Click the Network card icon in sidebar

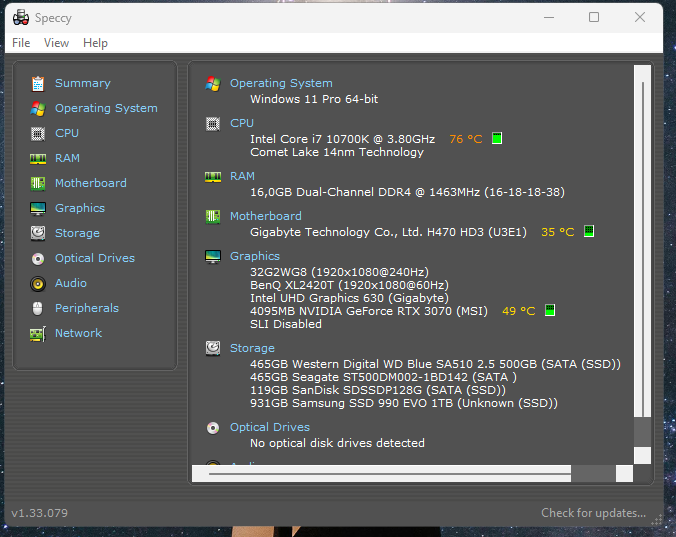pos(38,334)
